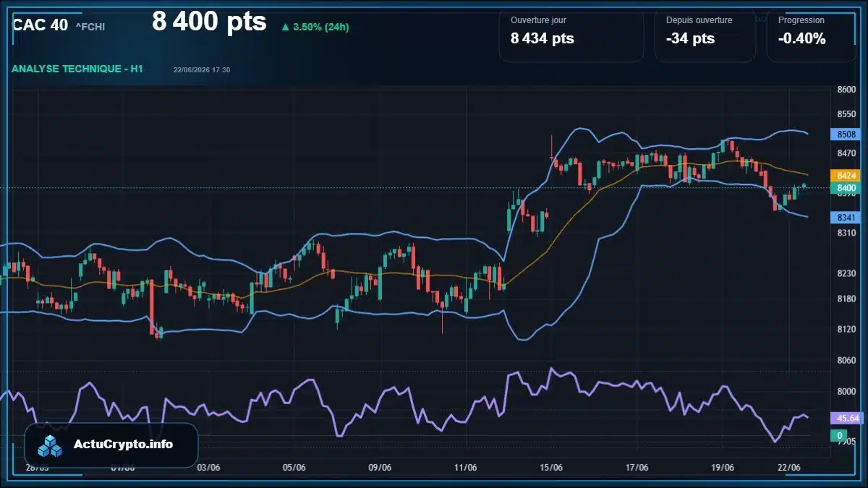Click the 8120 price axis label

tap(846, 329)
